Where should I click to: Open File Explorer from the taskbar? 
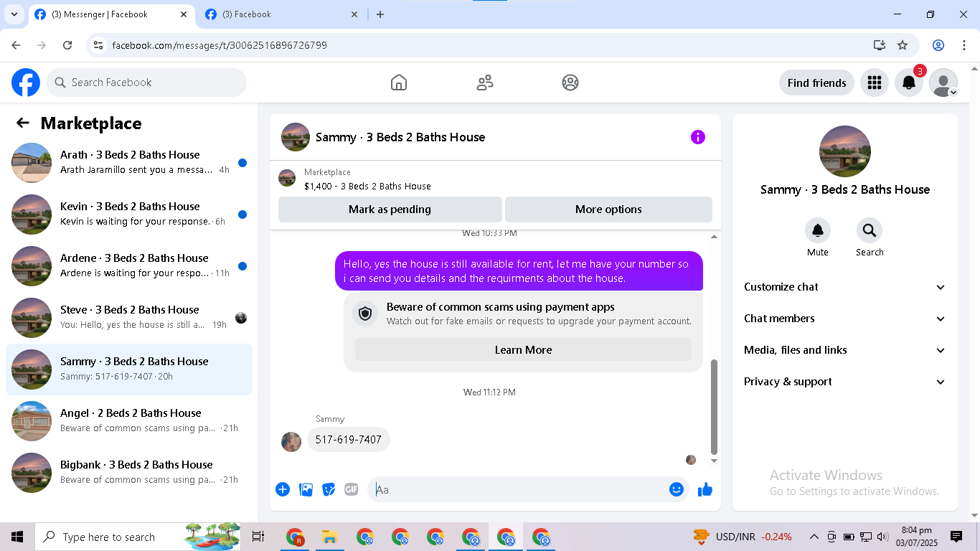pyautogui.click(x=329, y=537)
